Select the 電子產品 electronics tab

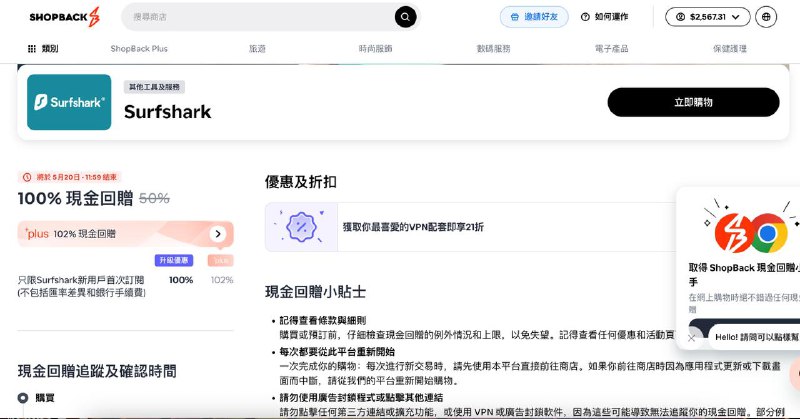click(611, 48)
